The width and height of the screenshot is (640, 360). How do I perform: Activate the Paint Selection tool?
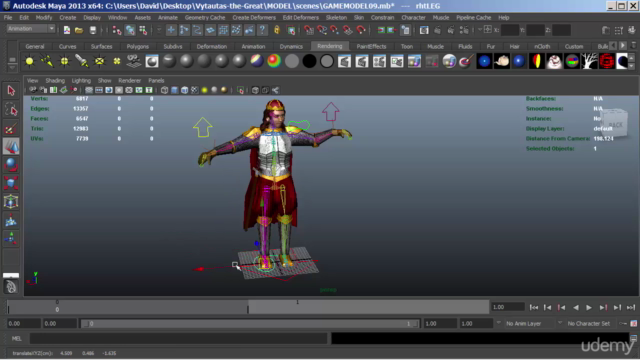click(x=11, y=129)
